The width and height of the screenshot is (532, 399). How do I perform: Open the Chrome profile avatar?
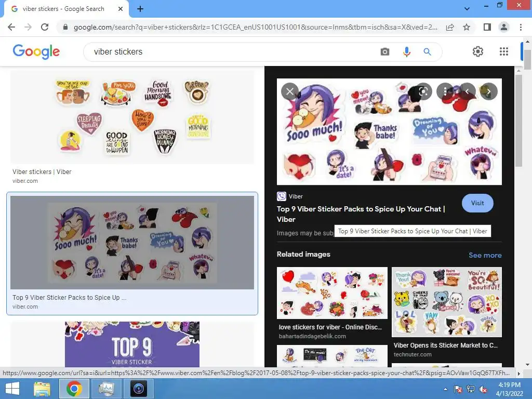tap(504, 27)
